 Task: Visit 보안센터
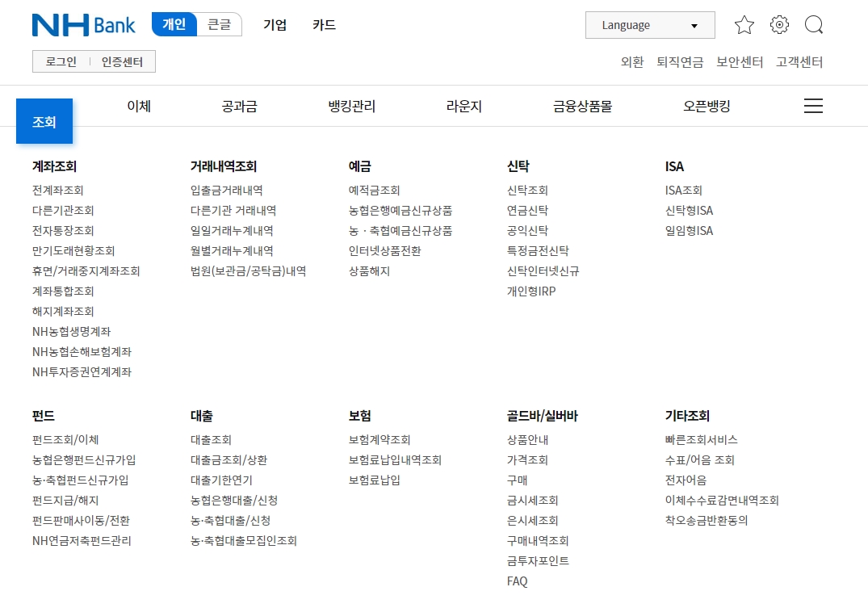click(x=739, y=61)
